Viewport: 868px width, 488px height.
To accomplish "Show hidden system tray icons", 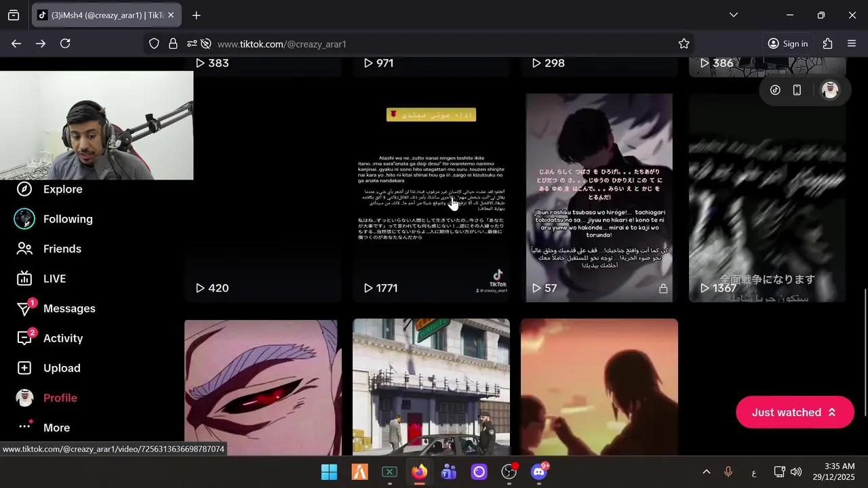I will (x=706, y=472).
